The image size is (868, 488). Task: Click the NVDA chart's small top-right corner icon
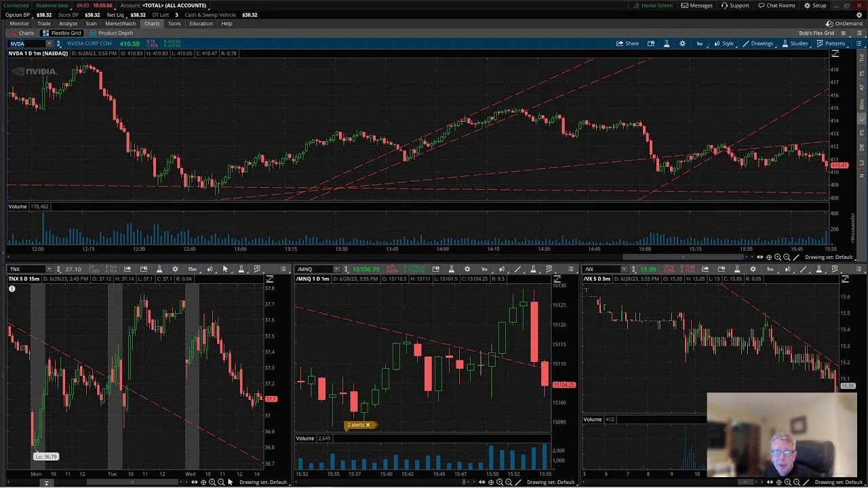[835, 54]
